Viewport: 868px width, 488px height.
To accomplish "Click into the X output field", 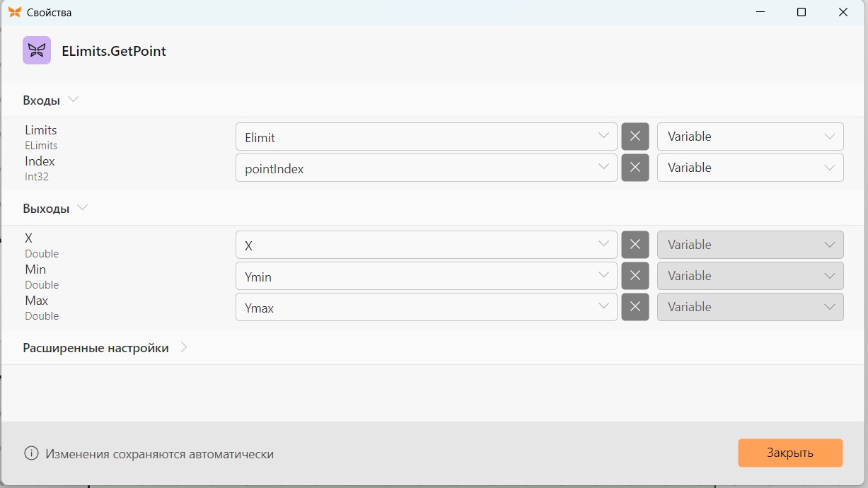I will [x=427, y=245].
